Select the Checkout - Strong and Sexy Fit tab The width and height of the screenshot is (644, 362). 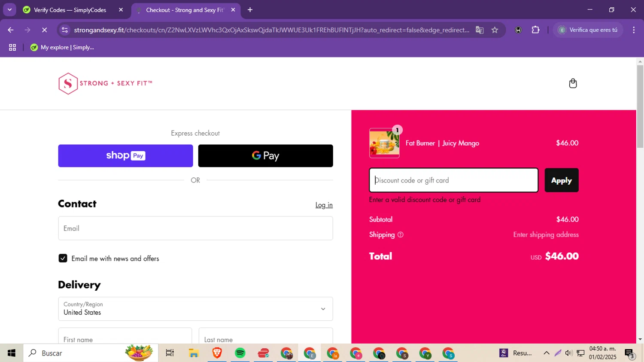click(185, 10)
